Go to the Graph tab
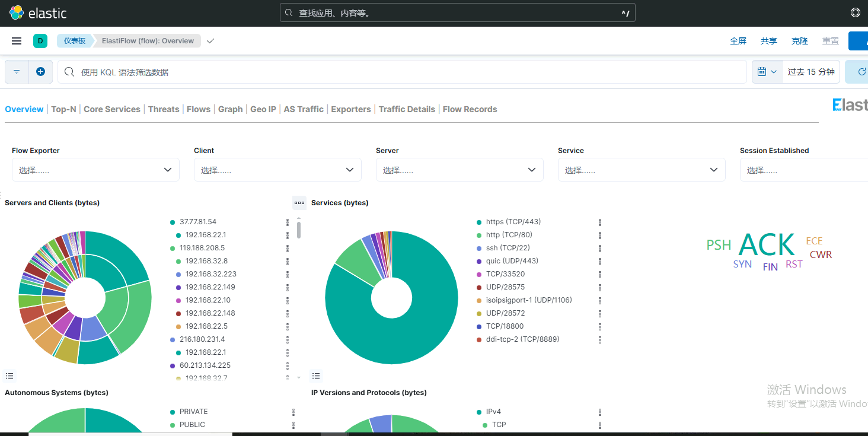Screen dimensions: 868x436 coord(231,109)
